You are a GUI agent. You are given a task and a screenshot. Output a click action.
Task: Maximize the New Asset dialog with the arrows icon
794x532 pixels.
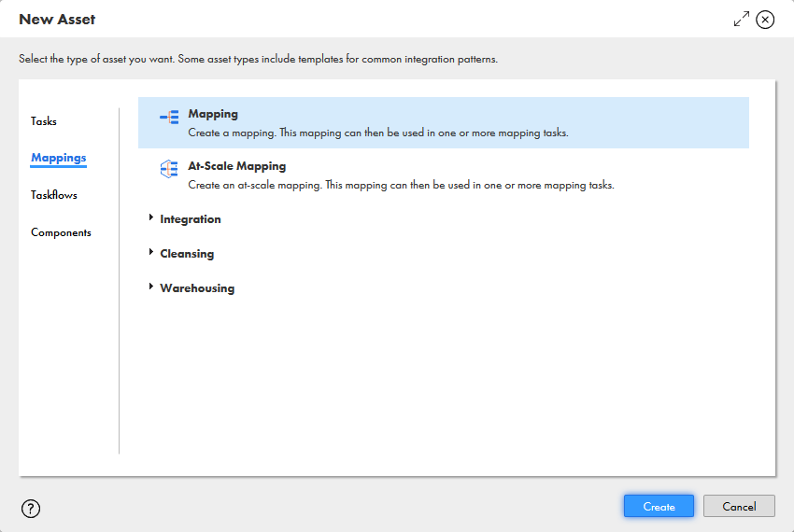click(x=742, y=20)
